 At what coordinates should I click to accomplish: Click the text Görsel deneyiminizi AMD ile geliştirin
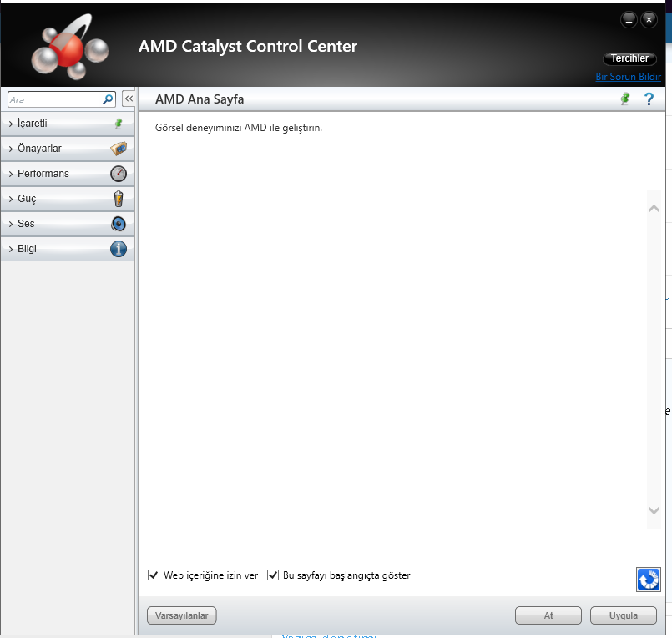tap(239, 128)
